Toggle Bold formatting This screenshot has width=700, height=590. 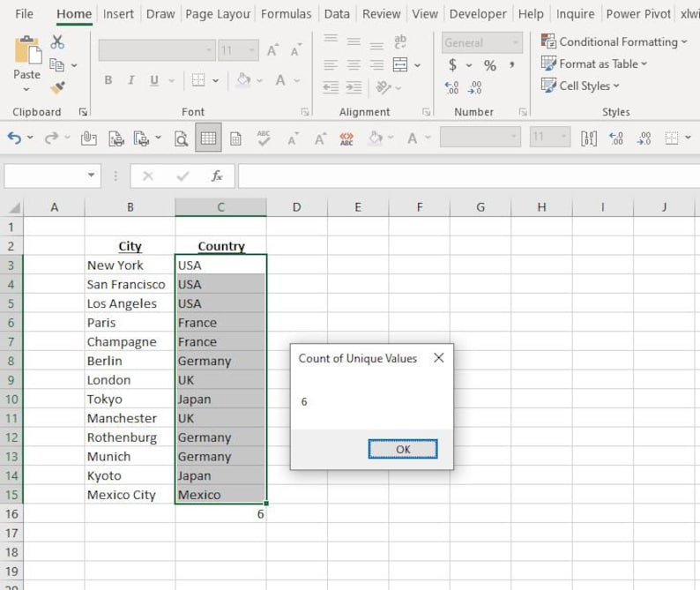point(108,80)
